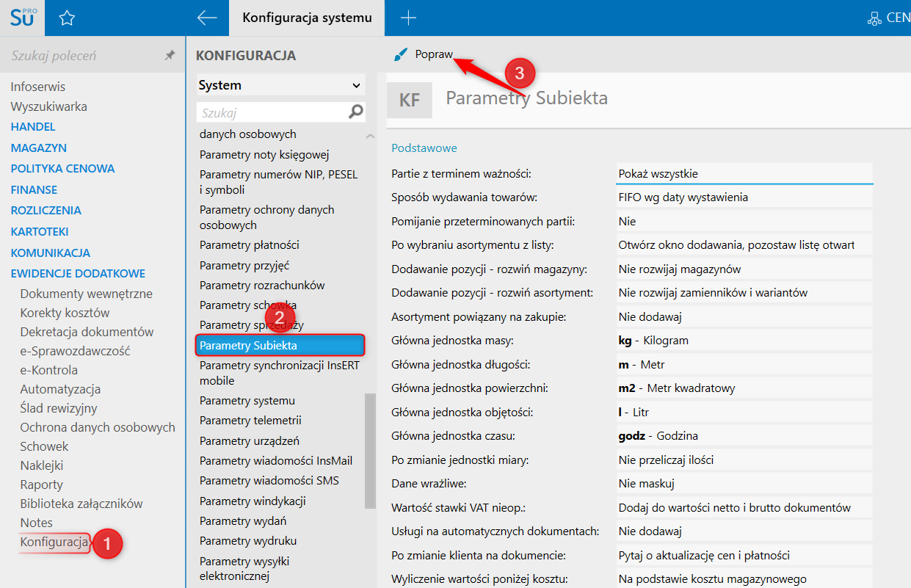Select Parametry wydruku
Screen dimensions: 911x588
248,541
